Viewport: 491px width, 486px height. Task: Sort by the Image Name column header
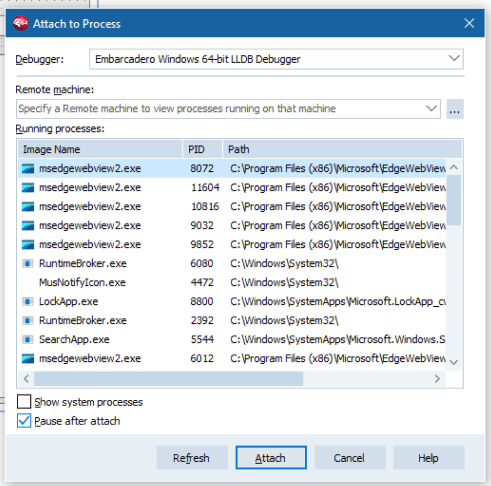coord(100,149)
